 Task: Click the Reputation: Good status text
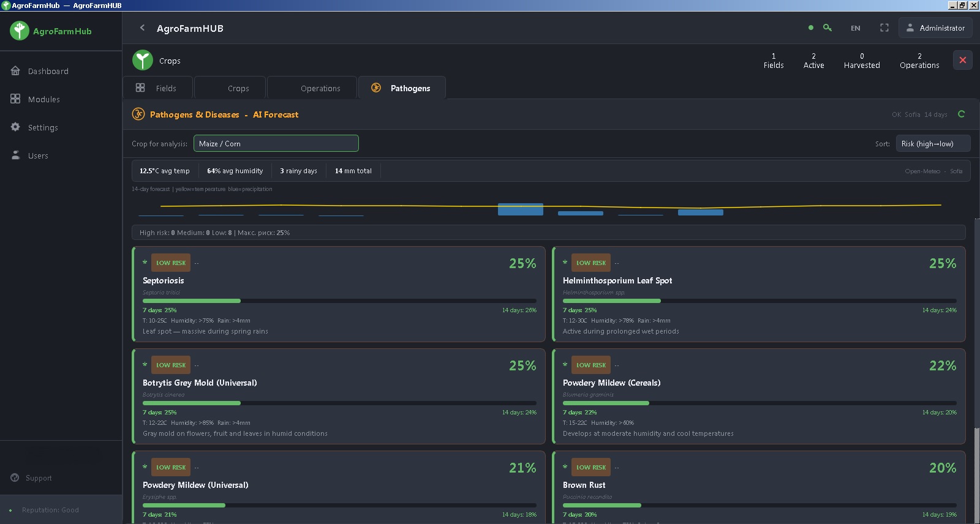[x=50, y=510]
